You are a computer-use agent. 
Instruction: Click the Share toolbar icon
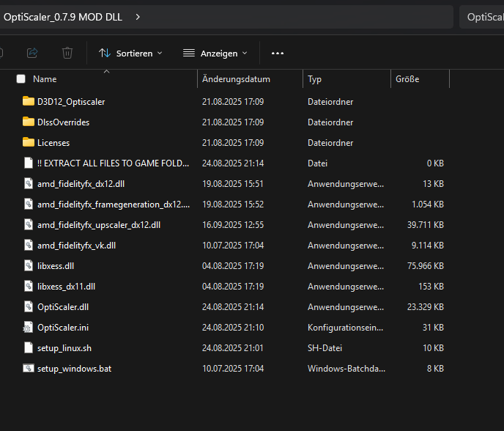[x=32, y=53]
